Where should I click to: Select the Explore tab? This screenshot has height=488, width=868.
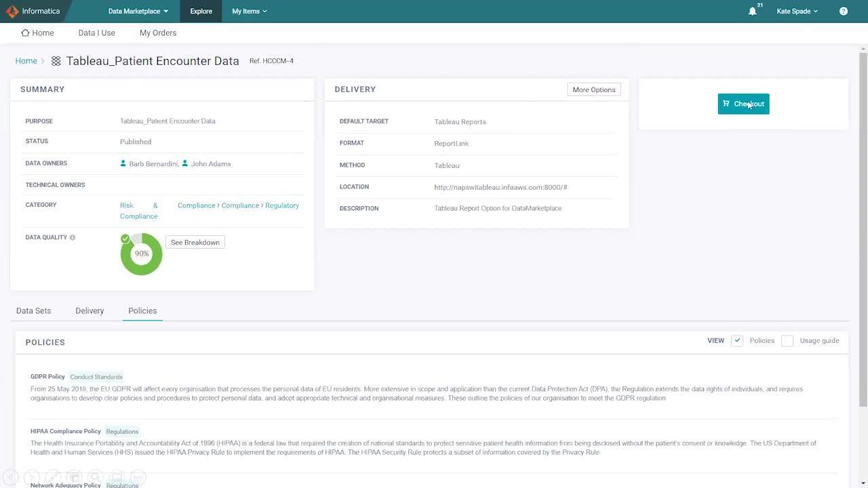201,11
